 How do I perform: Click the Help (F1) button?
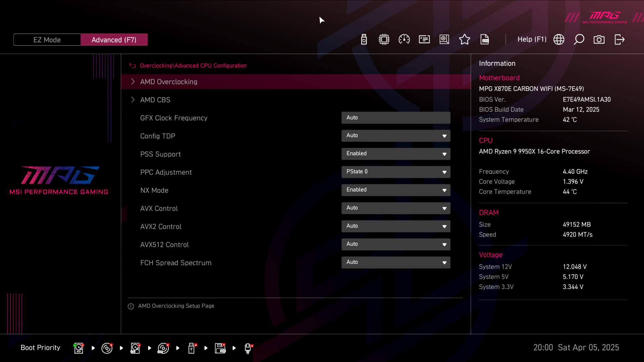click(x=532, y=40)
